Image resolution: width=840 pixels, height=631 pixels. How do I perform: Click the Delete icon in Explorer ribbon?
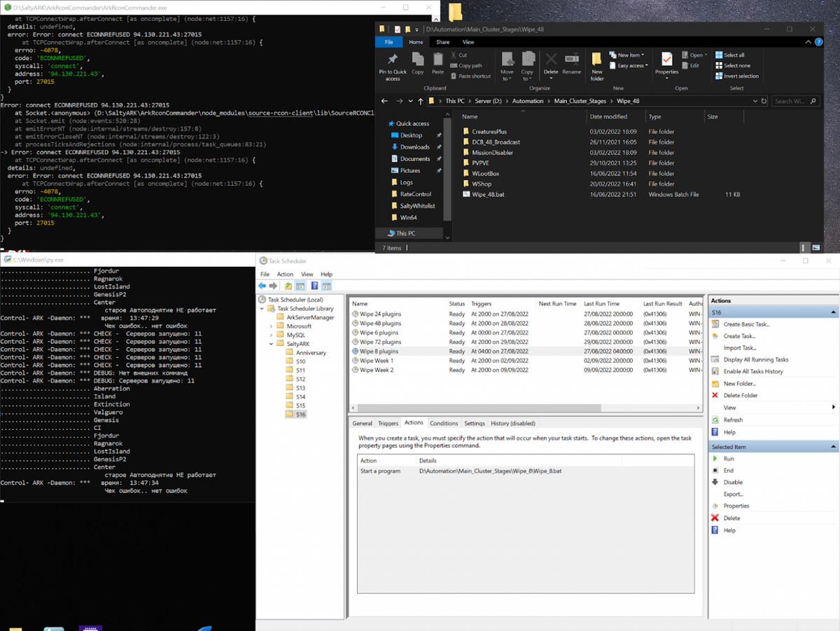pyautogui.click(x=551, y=63)
